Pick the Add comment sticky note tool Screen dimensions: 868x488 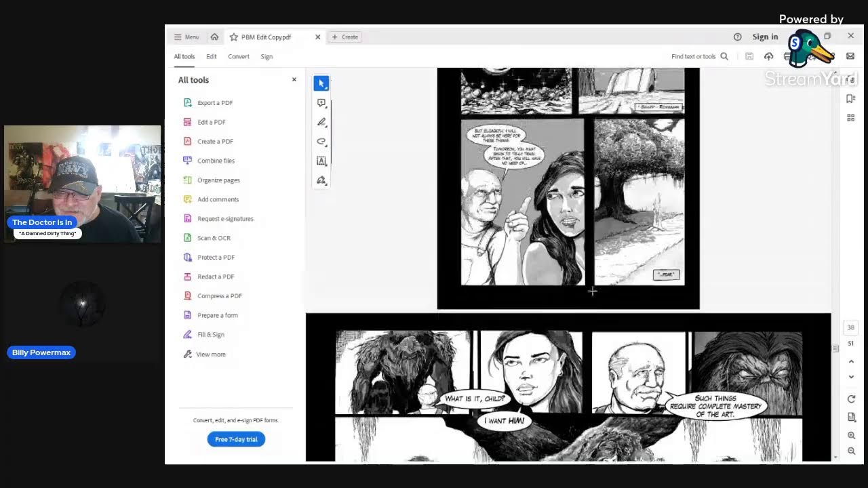click(x=321, y=103)
